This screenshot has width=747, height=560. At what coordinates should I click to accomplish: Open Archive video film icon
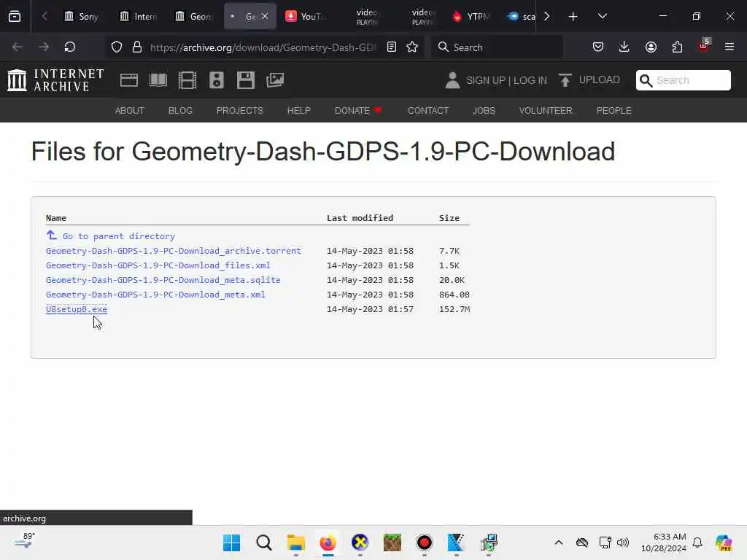[x=187, y=80]
